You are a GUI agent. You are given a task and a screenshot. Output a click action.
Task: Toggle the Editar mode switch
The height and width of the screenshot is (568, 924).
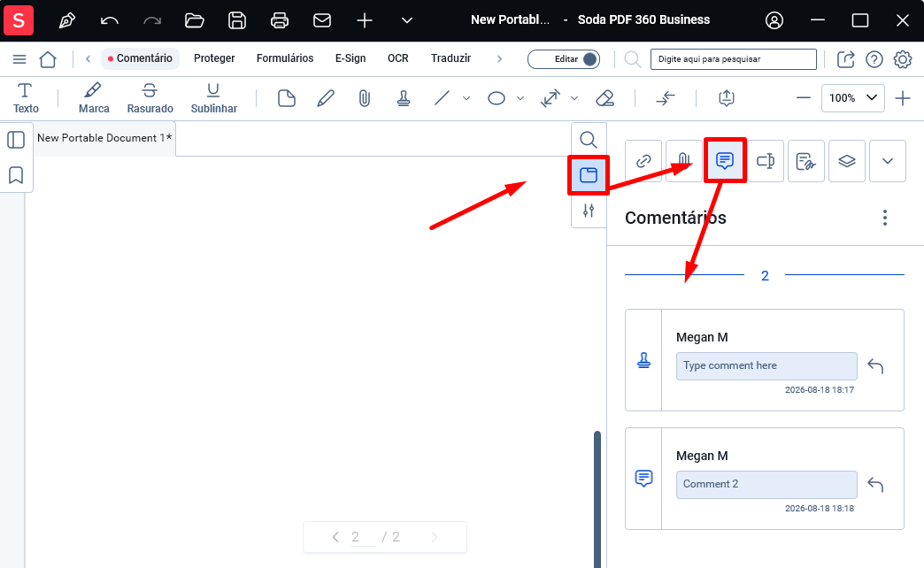pos(564,59)
